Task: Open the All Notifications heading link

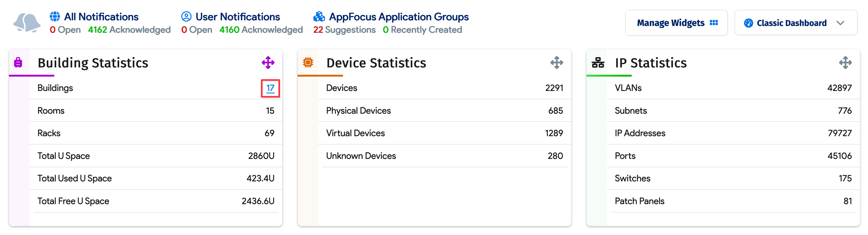Action: (101, 17)
